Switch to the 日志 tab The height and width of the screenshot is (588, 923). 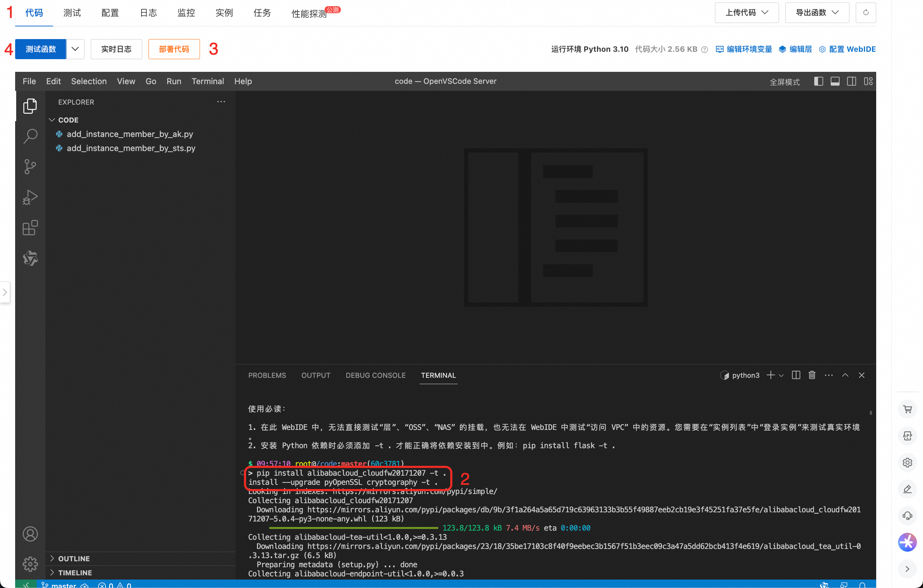tap(148, 13)
